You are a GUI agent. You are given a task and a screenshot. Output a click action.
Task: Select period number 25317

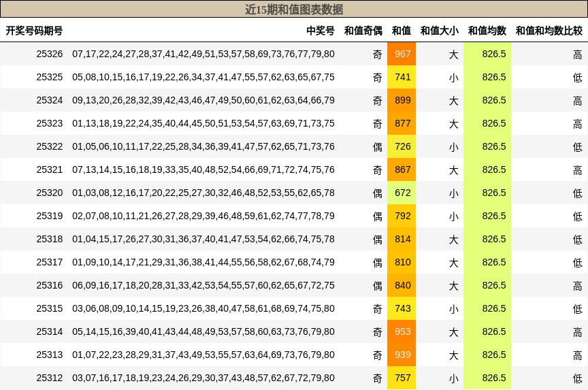pos(50,262)
